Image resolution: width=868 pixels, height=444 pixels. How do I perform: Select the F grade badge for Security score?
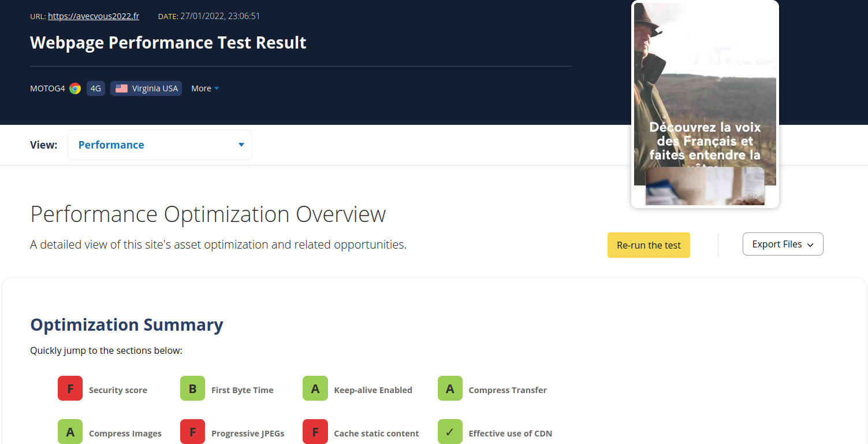click(x=70, y=388)
